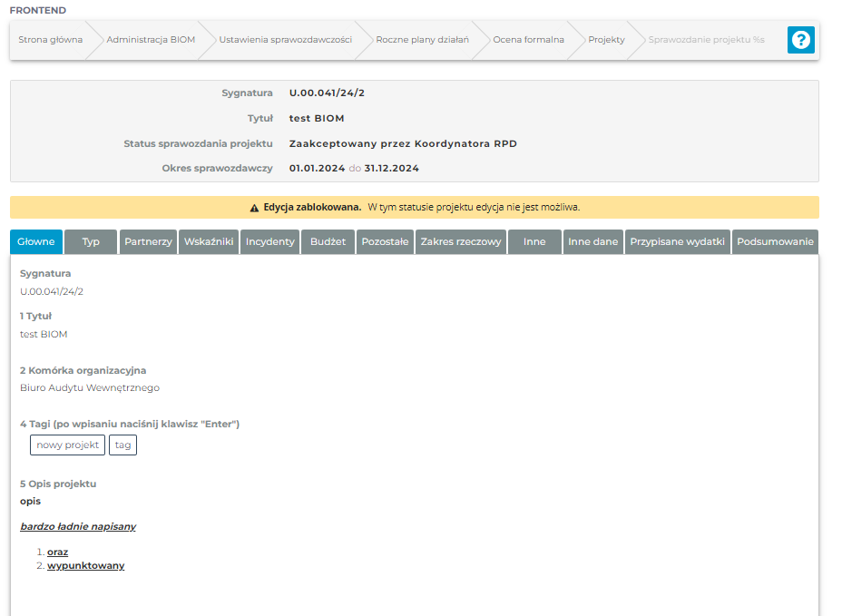Open the Przypisane wydatki tab
842x616 pixels.
(678, 242)
